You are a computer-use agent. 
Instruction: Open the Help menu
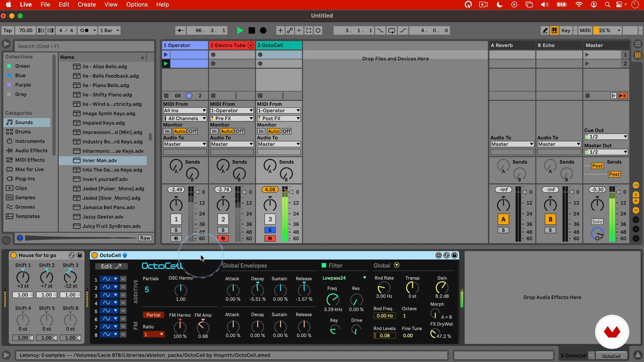pyautogui.click(x=163, y=5)
